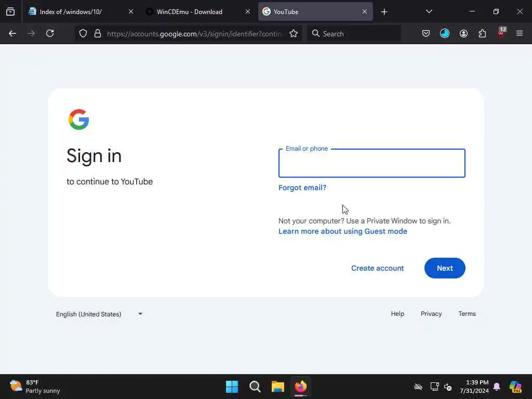Open the Extensions puzzle icon
The width and height of the screenshot is (532, 399).
click(482, 34)
